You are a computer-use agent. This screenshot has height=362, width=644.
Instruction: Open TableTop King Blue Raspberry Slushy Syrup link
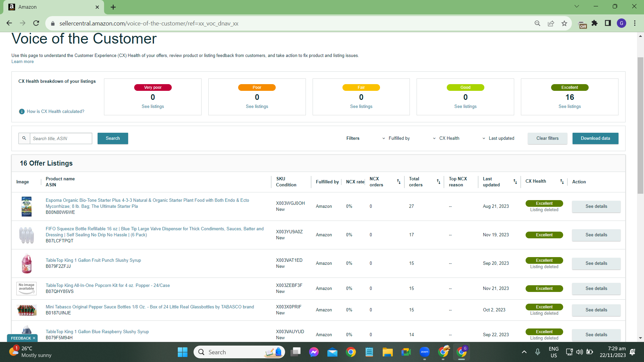[x=97, y=332]
